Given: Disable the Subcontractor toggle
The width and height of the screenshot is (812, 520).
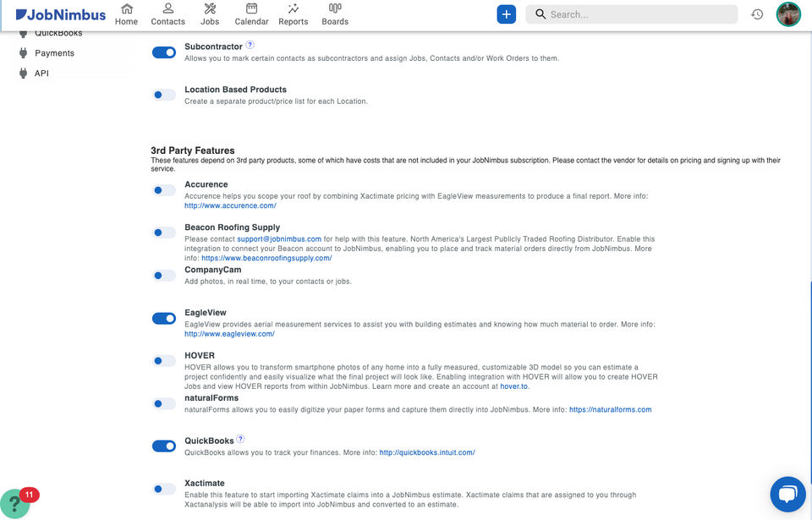Looking at the screenshot, I should [163, 52].
